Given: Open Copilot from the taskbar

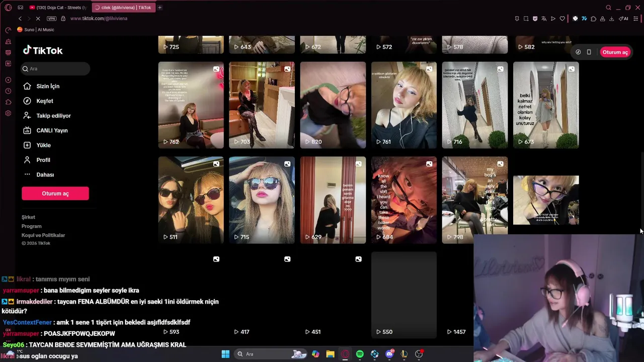Looking at the screenshot, I should click(x=315, y=354).
